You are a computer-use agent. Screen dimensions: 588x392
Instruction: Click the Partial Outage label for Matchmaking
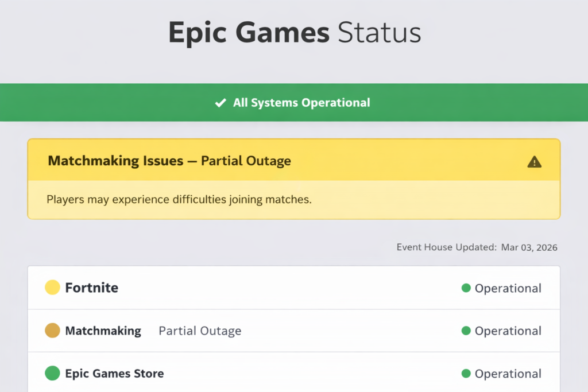pyautogui.click(x=199, y=331)
